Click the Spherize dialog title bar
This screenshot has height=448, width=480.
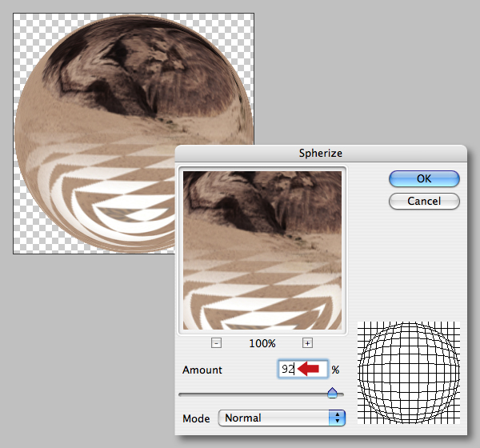(321, 153)
